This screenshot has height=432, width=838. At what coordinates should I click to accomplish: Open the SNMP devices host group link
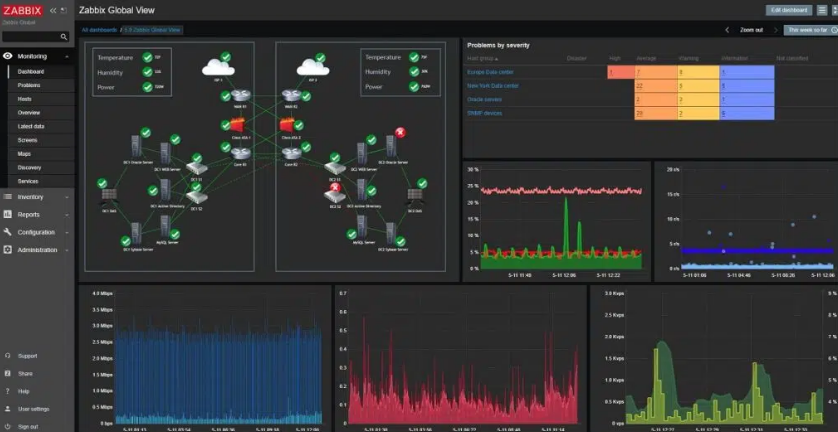(x=484, y=113)
